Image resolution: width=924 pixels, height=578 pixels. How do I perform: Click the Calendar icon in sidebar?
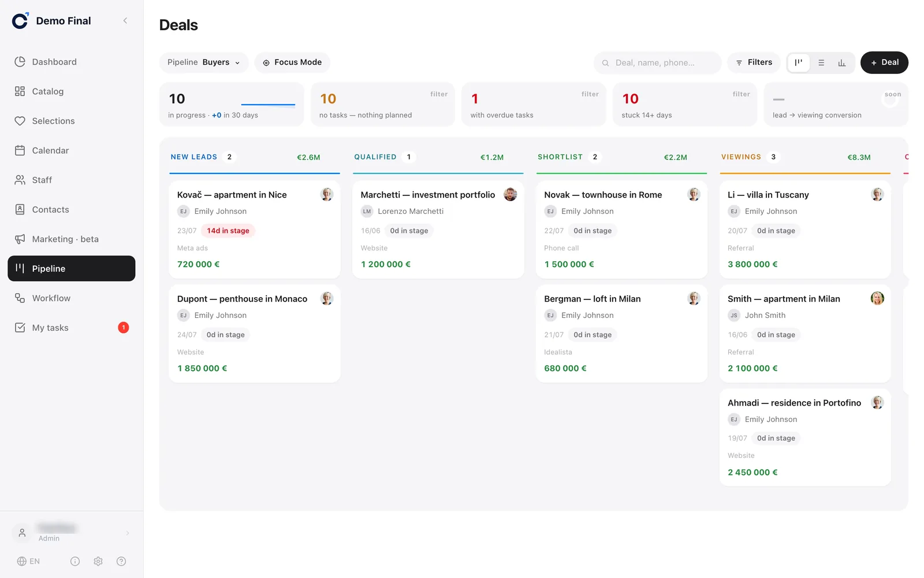coord(20,150)
